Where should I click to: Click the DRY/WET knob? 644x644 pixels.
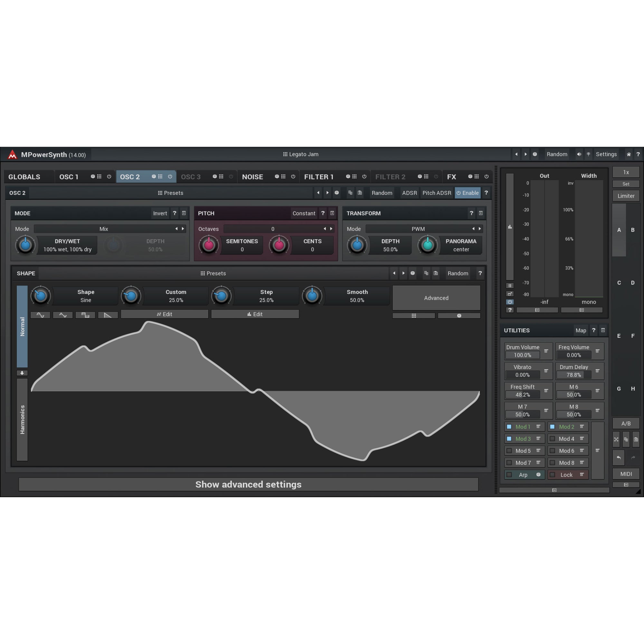(x=25, y=245)
